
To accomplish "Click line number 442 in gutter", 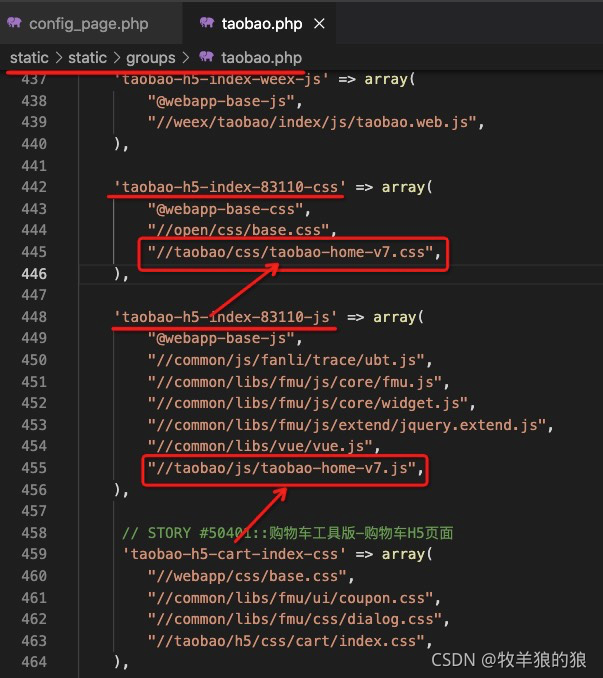I will (x=34, y=187).
